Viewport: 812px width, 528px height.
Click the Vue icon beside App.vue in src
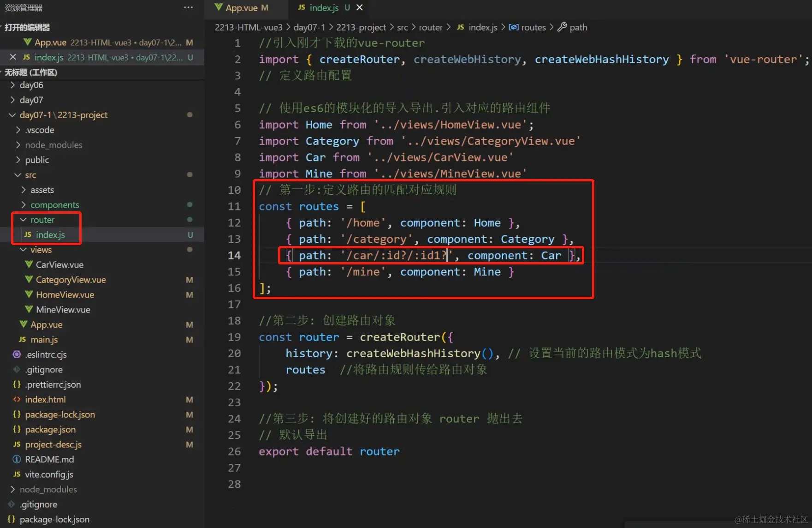23,324
